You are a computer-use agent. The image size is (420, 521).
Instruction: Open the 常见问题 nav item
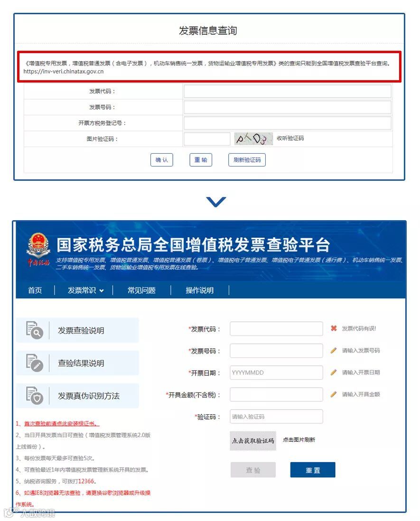141,290
